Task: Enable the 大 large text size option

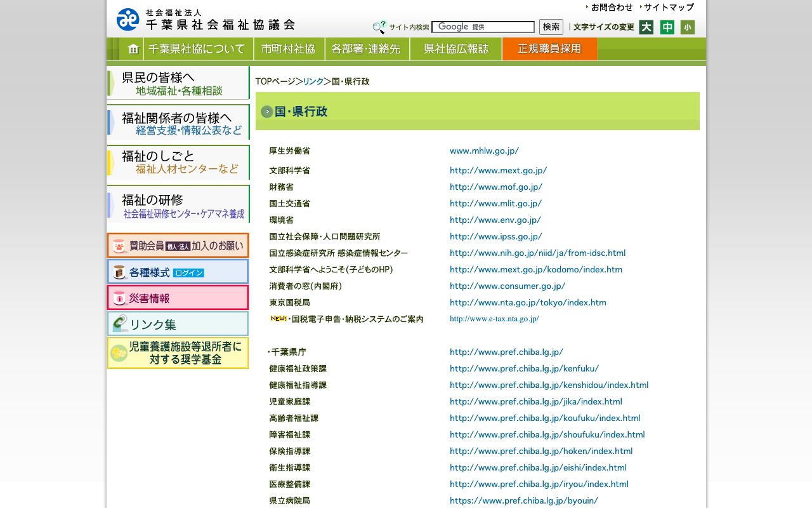Action: pyautogui.click(x=646, y=27)
